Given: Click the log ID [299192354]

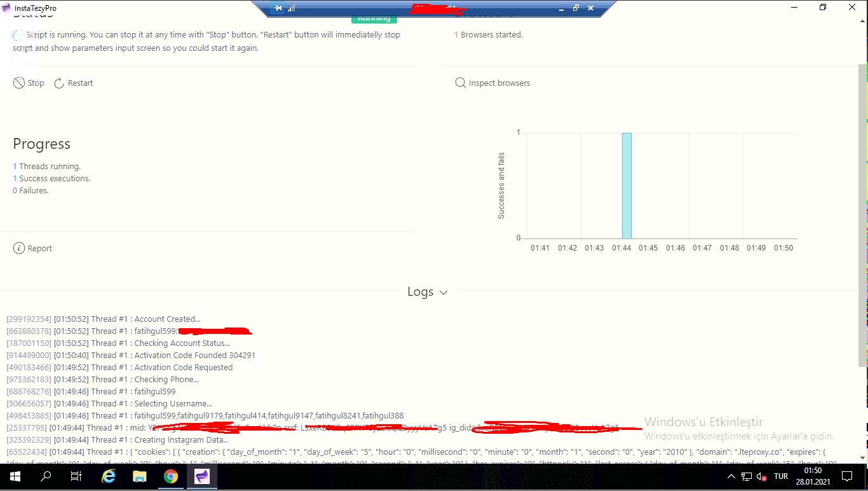Looking at the screenshot, I should [29, 319].
